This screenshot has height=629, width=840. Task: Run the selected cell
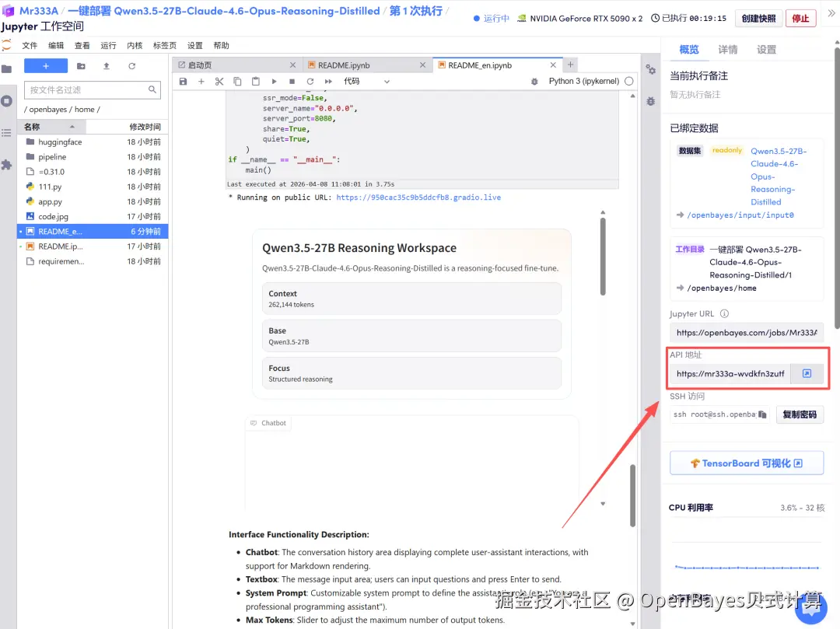coord(274,82)
